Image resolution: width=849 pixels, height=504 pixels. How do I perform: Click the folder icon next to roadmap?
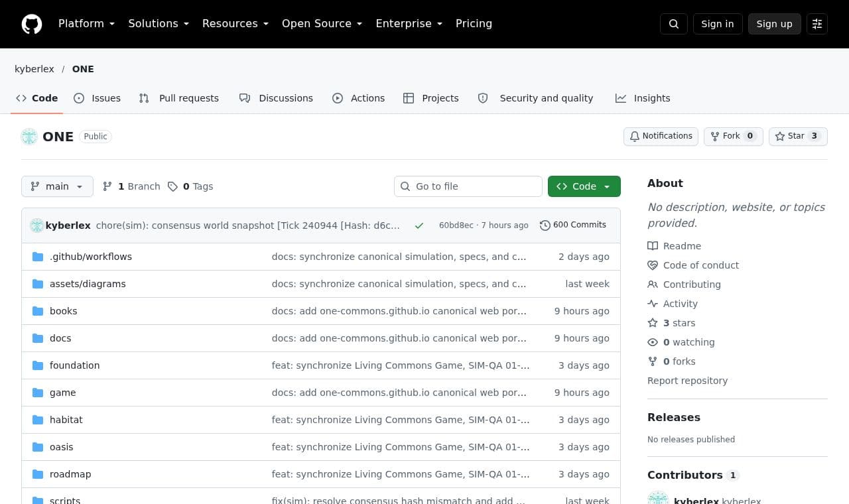pyautogui.click(x=38, y=474)
